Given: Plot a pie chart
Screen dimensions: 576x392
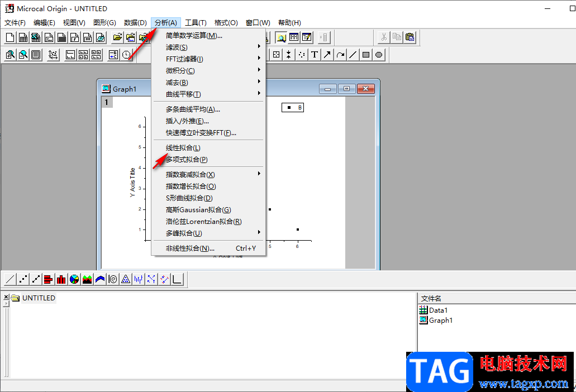Looking at the screenshot, I should [x=74, y=279].
